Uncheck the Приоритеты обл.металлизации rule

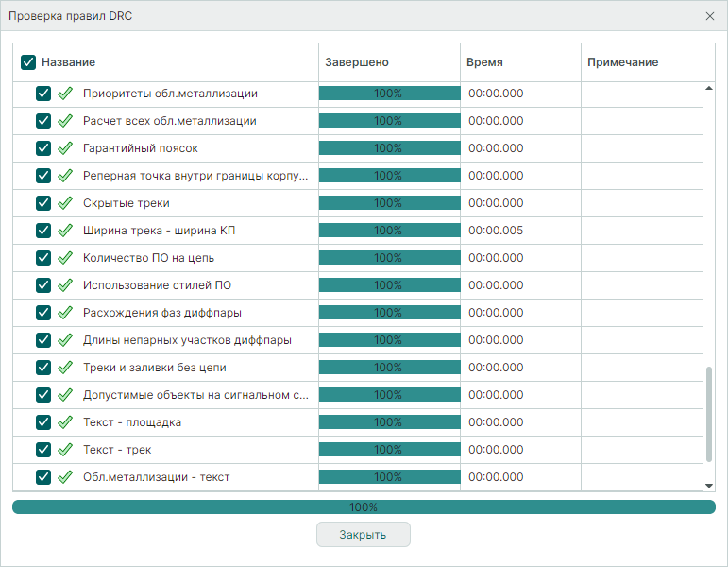[43, 94]
